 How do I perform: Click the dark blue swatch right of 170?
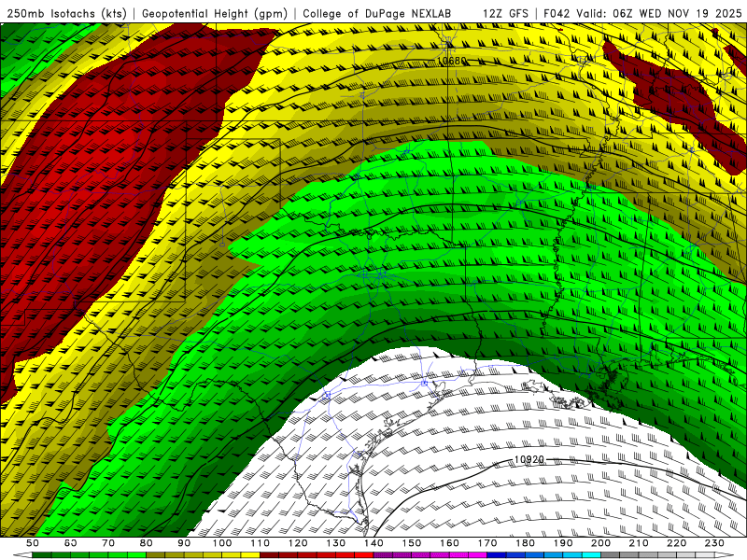click(x=497, y=555)
